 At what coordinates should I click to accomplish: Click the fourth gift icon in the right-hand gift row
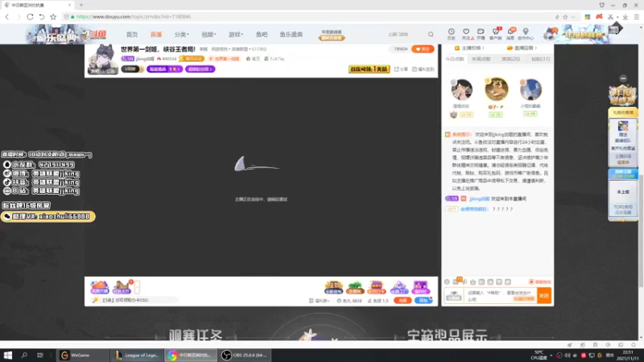(x=398, y=287)
